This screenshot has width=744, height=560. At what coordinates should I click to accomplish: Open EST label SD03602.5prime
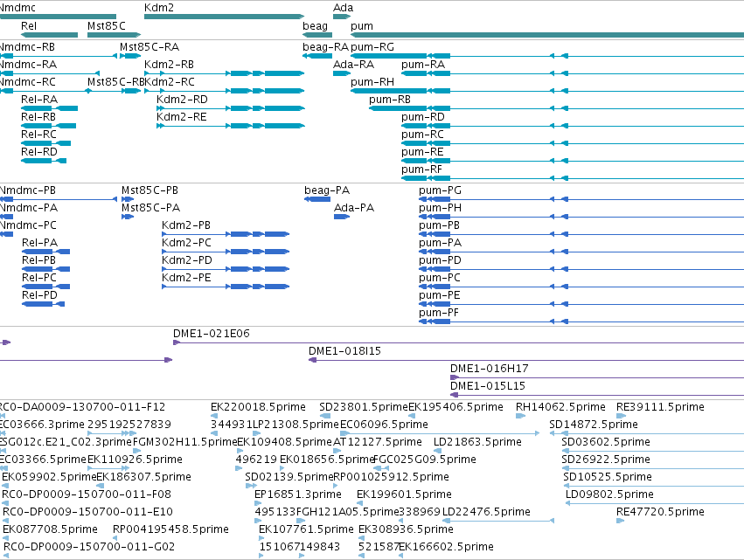(606, 442)
